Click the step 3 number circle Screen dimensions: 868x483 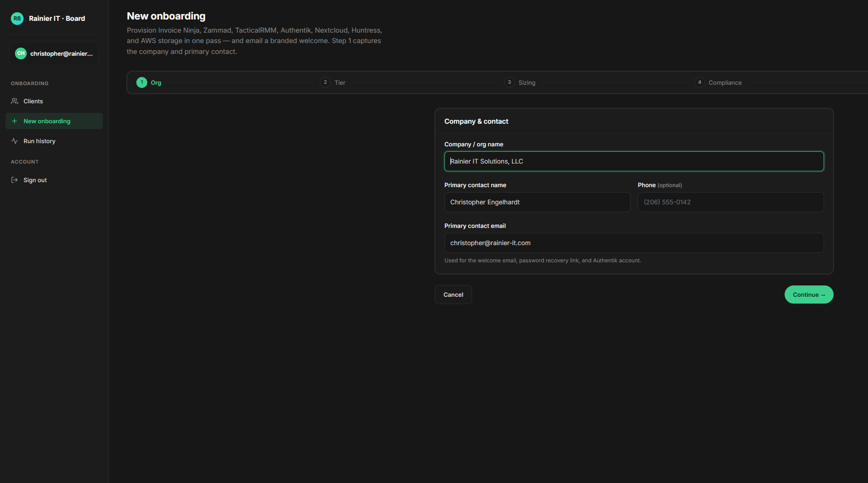[510, 82]
